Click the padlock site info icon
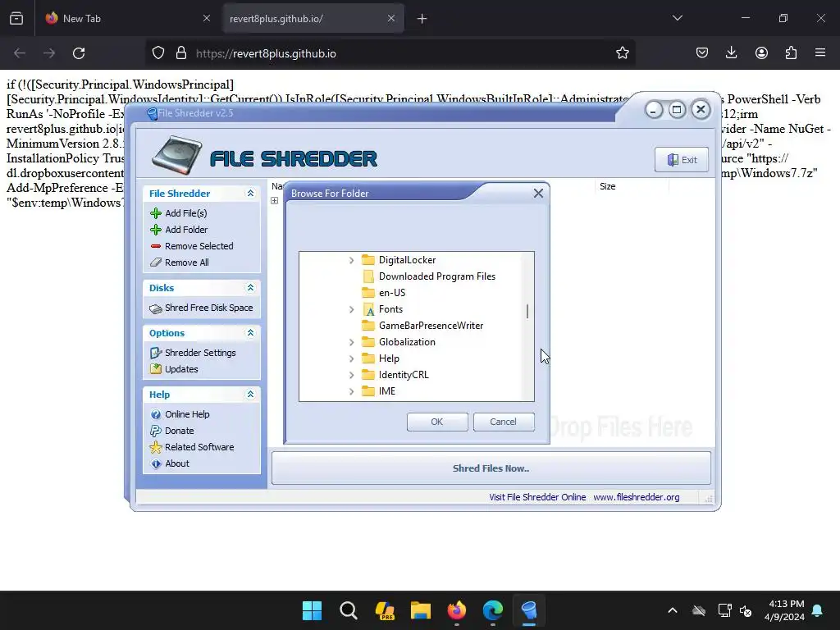The height and width of the screenshot is (630, 840). (181, 53)
